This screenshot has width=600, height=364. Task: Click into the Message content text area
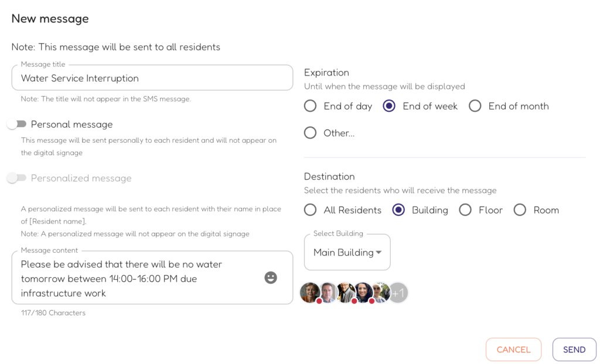pos(152,278)
